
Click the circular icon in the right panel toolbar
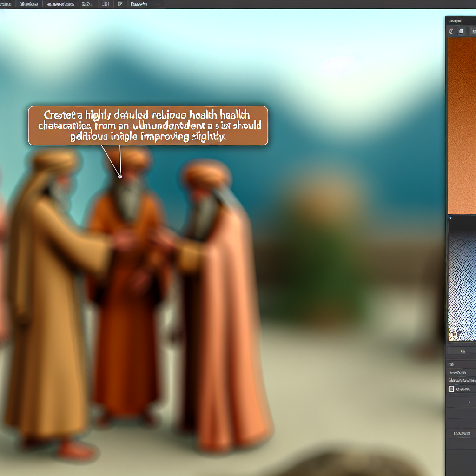tap(451, 32)
